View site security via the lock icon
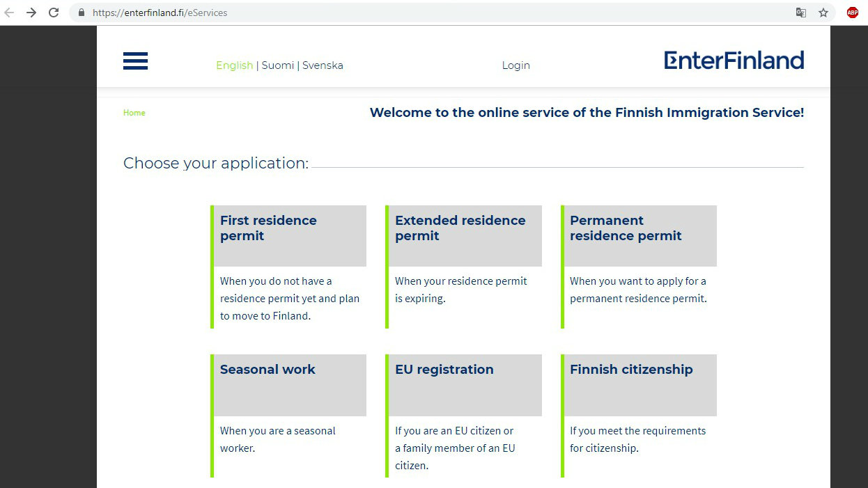This screenshot has height=488, width=868. pos(82,13)
